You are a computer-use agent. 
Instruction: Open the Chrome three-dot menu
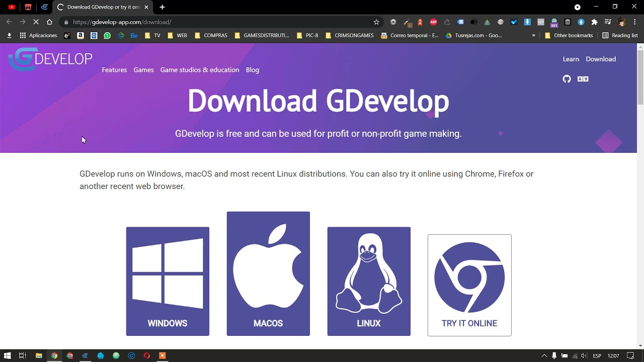coord(634,22)
